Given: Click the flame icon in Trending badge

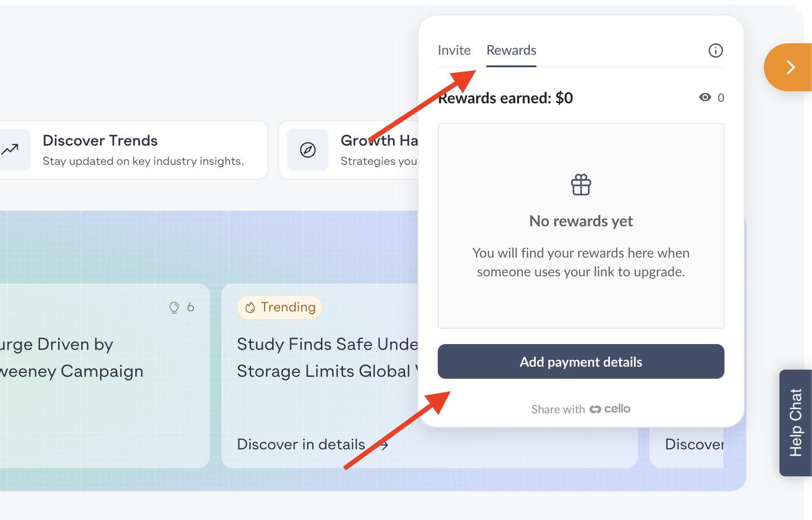Looking at the screenshot, I should pyautogui.click(x=250, y=308).
